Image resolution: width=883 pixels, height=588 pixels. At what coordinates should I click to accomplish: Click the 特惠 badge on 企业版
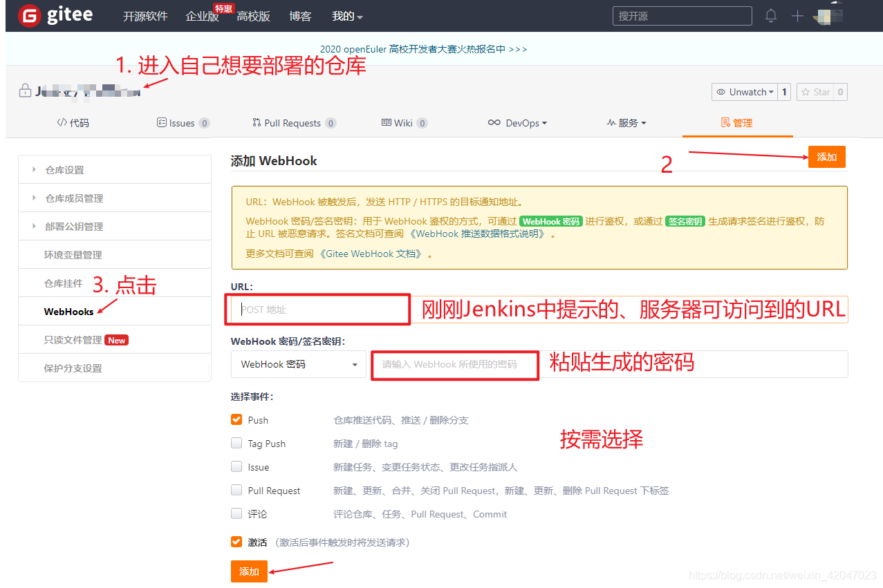223,8
